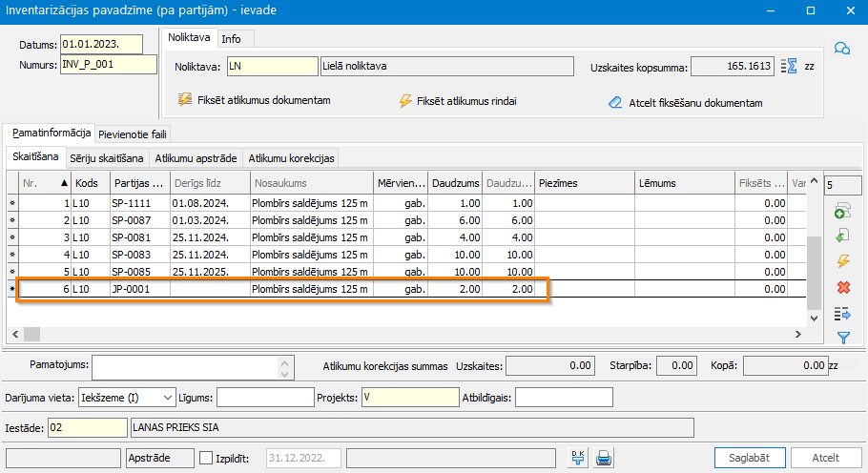Click Atcelt fiksēšanu dokumentam eraser button
The width and height of the screenshot is (868, 473).
[x=685, y=102]
